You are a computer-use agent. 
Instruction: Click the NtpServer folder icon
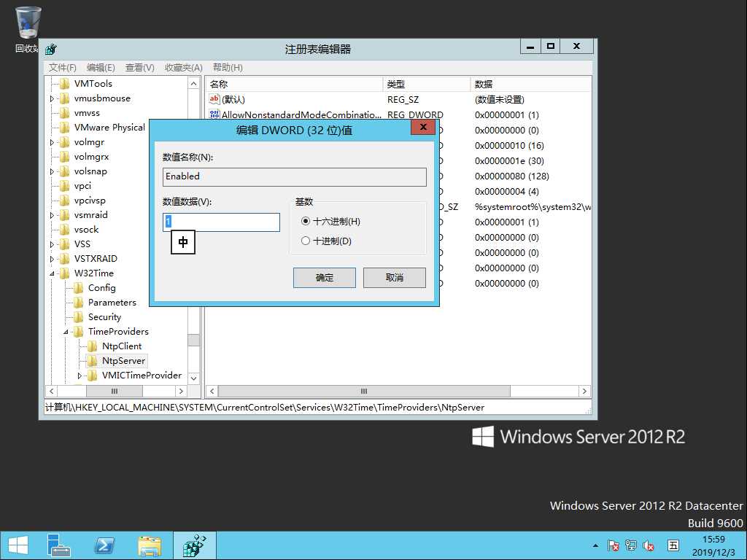92,360
